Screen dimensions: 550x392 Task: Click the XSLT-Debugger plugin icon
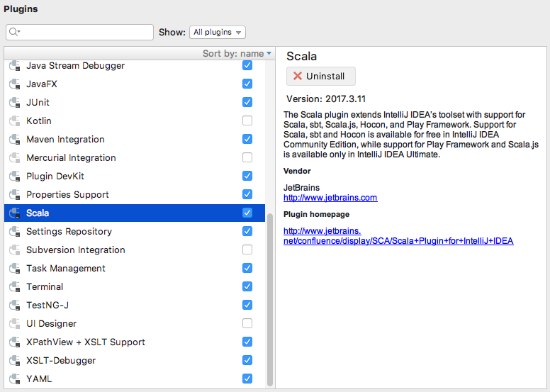[15, 360]
